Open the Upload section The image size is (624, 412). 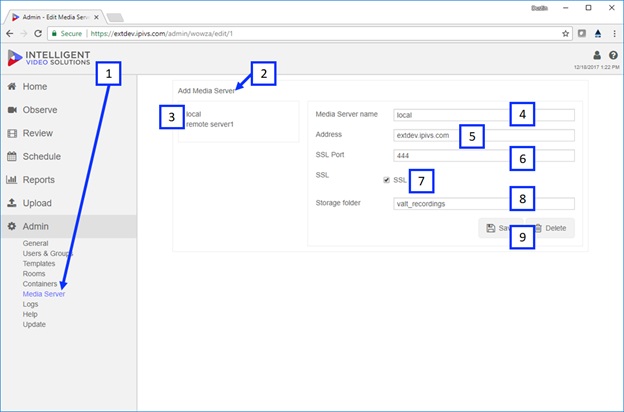[x=37, y=203]
